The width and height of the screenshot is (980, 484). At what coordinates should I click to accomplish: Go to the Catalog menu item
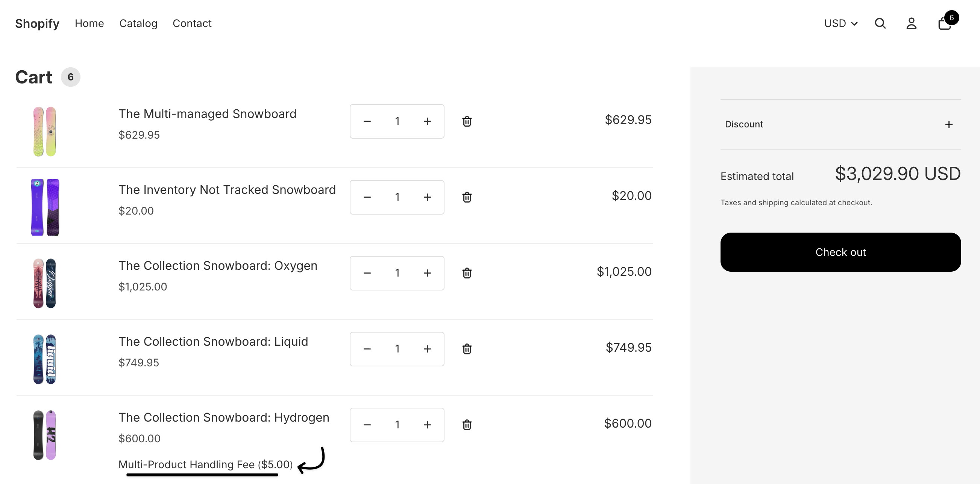138,24
